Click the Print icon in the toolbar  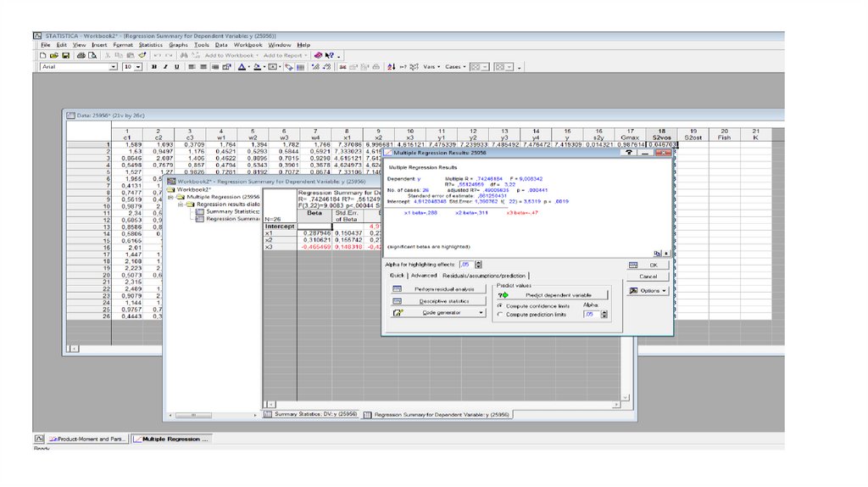tap(81, 55)
